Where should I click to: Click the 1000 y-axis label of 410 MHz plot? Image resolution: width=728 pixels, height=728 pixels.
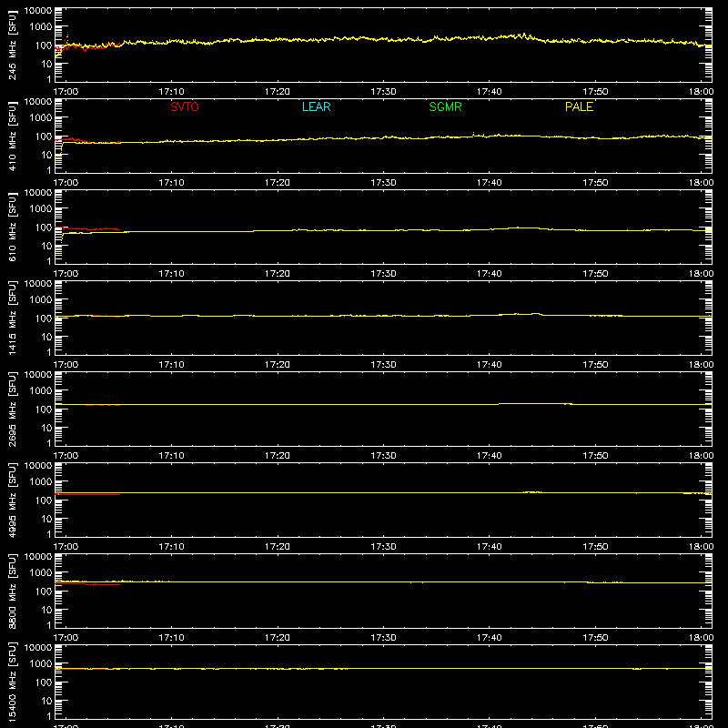[41, 118]
